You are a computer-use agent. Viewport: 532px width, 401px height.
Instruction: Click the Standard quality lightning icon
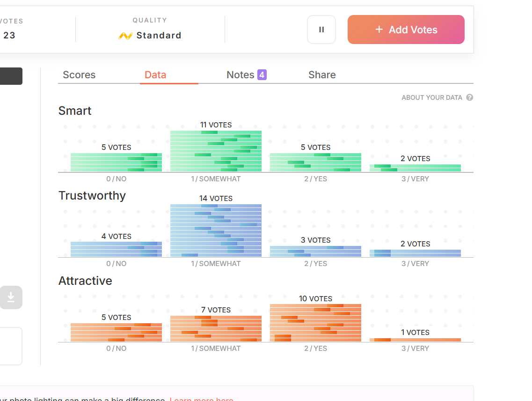[125, 36]
